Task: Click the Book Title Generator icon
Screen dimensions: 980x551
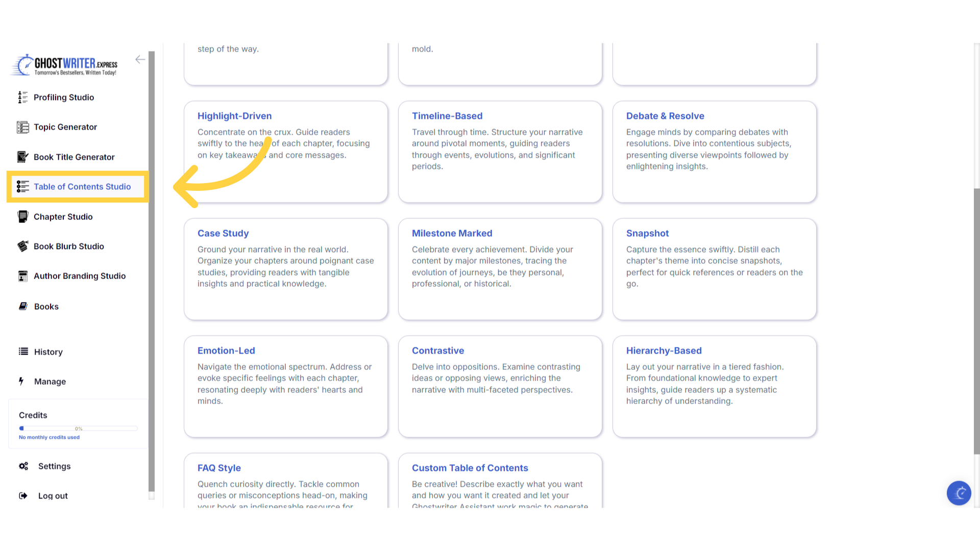Action: click(x=22, y=157)
